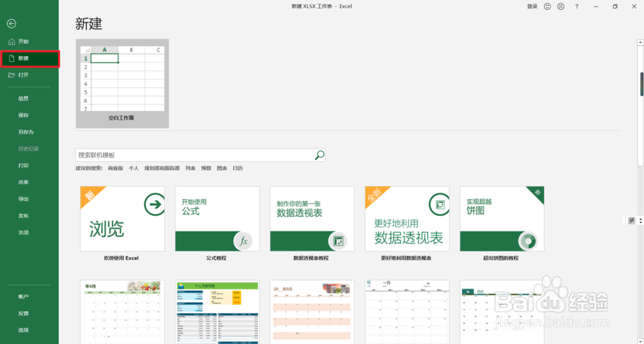Open the 4月 calendar template
Image resolution: width=644 pixels, height=344 pixels.
coord(122,312)
